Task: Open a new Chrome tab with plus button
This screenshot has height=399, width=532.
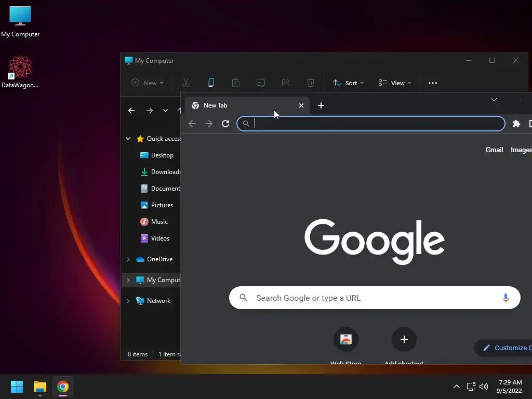Action: point(321,105)
